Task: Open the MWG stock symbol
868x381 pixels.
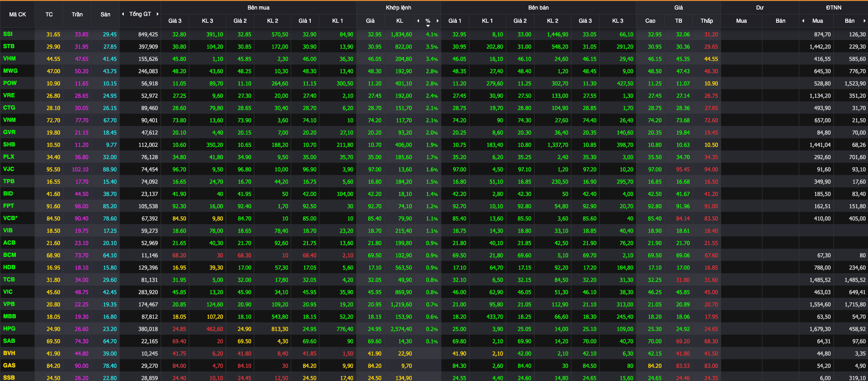Action: pos(10,71)
